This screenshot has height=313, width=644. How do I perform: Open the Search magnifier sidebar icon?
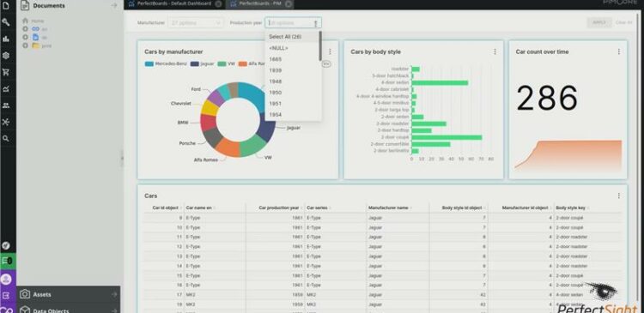point(6,139)
